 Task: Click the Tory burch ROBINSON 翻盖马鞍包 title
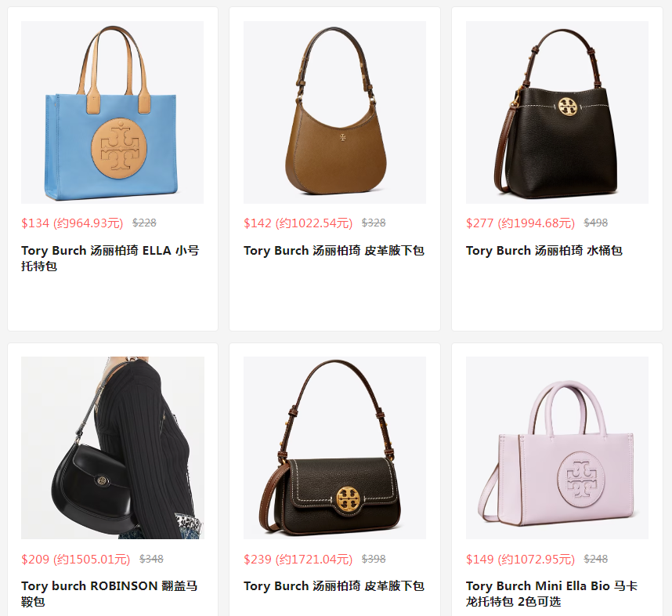(x=110, y=594)
